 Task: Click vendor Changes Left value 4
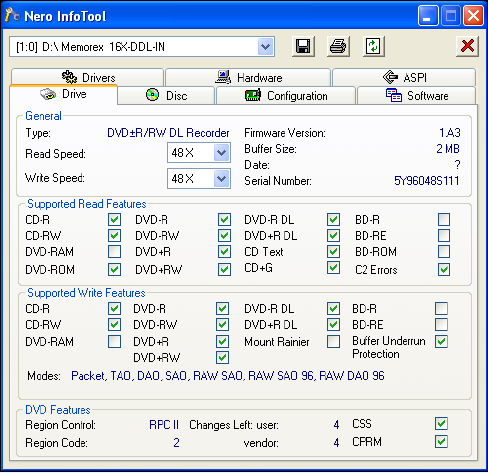[336, 443]
